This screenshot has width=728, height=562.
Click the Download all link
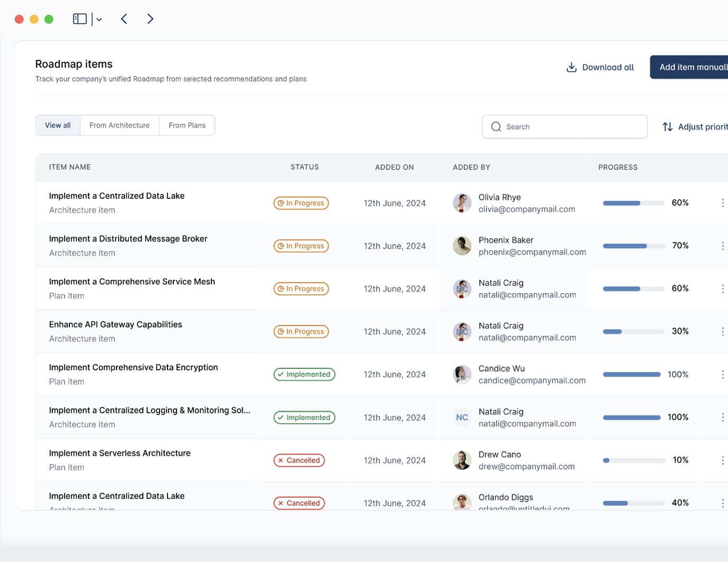coord(607,67)
